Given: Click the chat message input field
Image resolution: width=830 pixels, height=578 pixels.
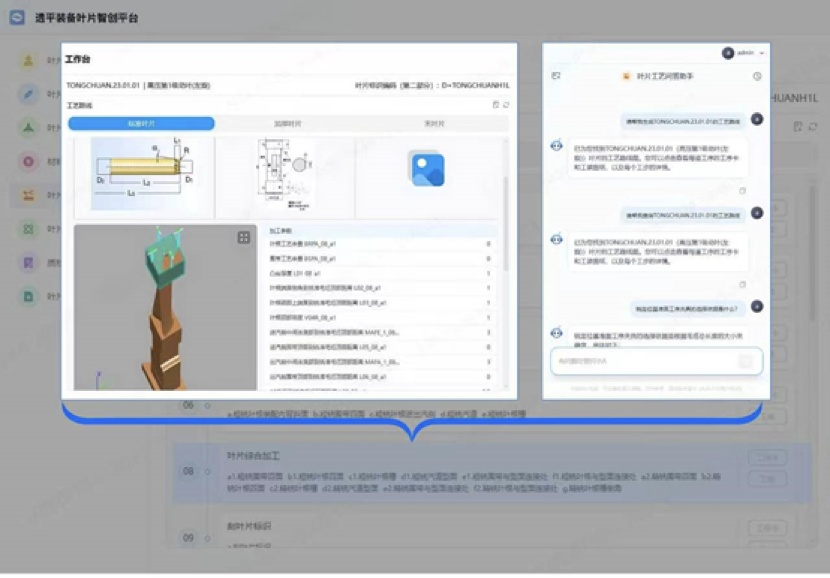Looking at the screenshot, I should click(640, 361).
